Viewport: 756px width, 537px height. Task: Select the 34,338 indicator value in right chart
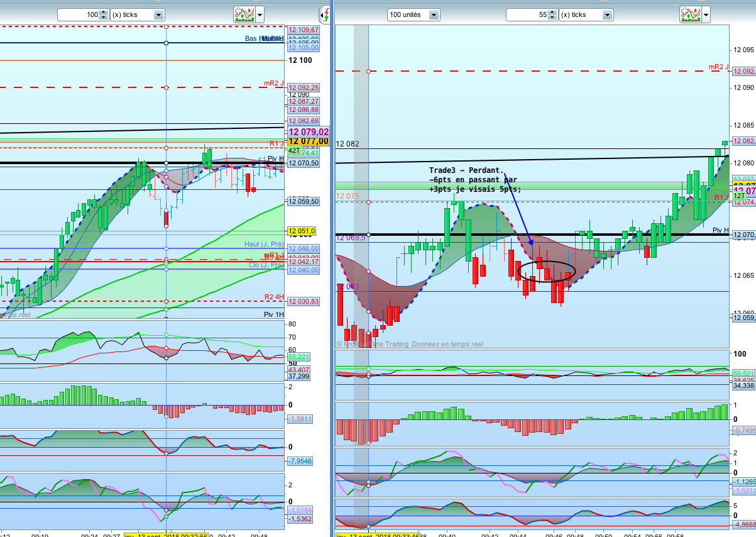744,385
